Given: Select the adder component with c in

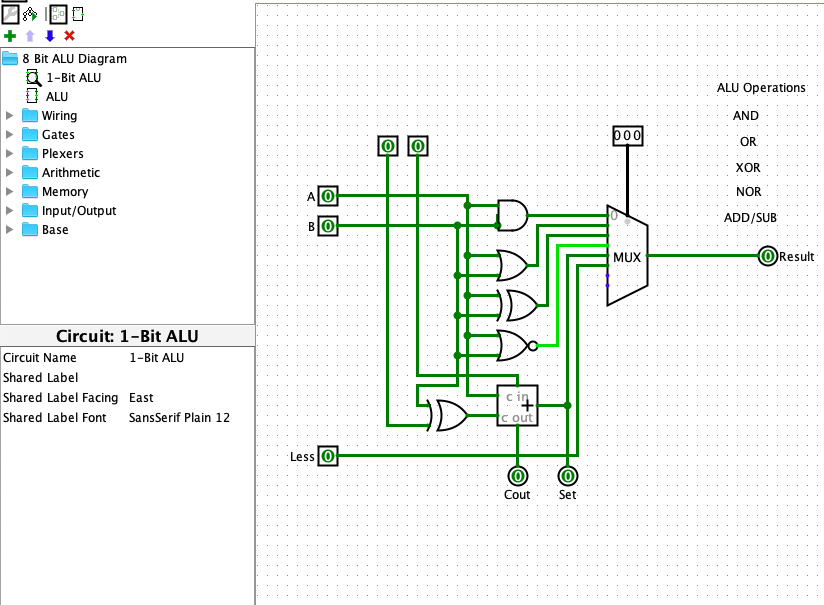Looking at the screenshot, I should pyautogui.click(x=517, y=405).
